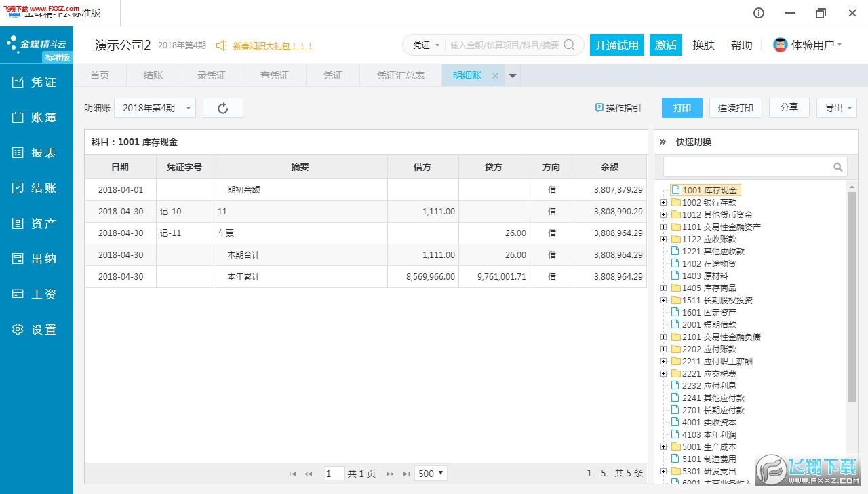Screen dimensions: 868x494
Task: Click the 分享 share button
Action: (x=789, y=108)
